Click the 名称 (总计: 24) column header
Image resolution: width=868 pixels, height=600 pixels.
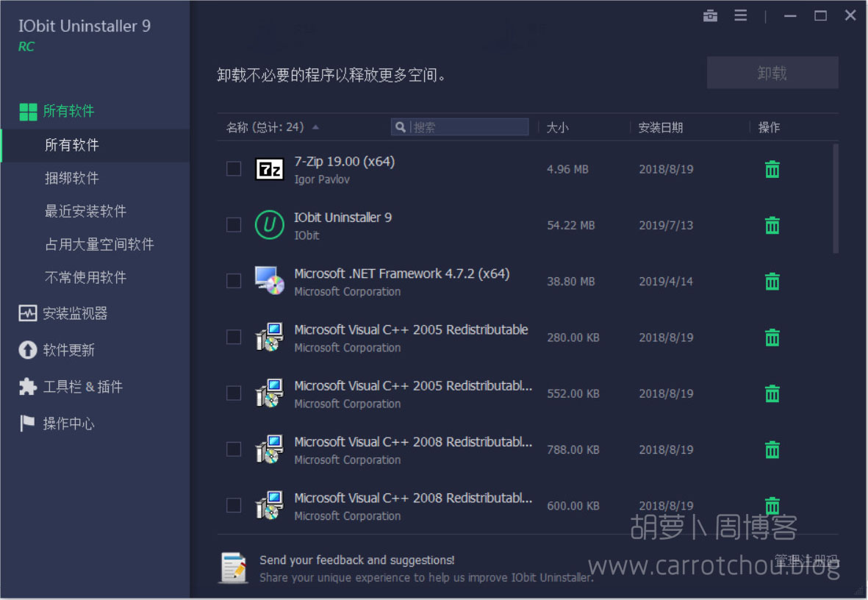(x=265, y=127)
